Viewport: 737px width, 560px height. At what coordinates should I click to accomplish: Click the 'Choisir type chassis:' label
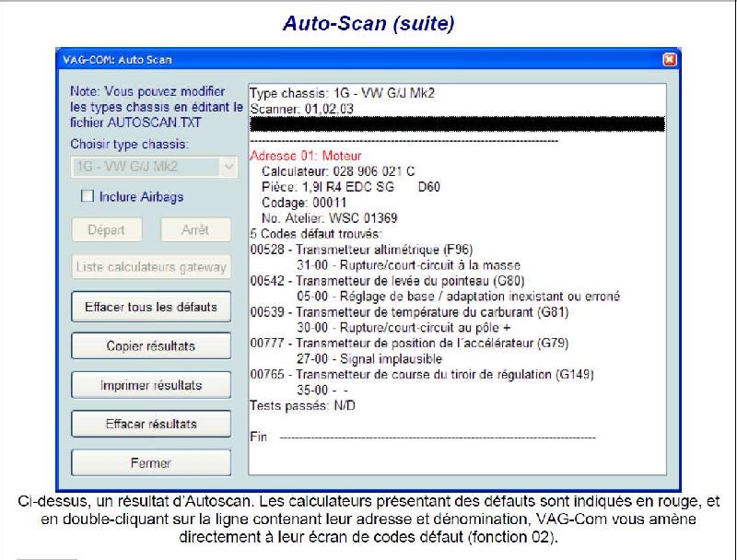click(x=130, y=144)
